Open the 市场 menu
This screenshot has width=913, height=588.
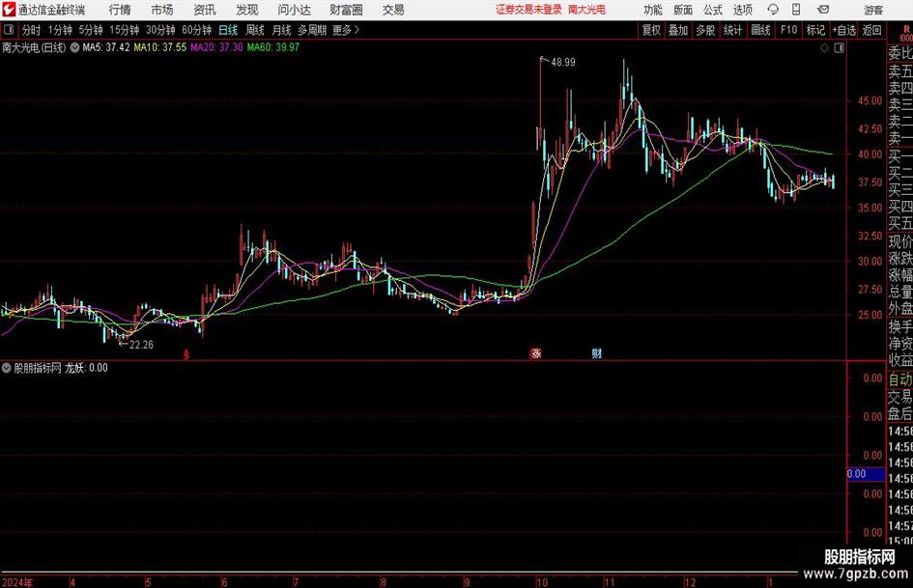[x=162, y=10]
